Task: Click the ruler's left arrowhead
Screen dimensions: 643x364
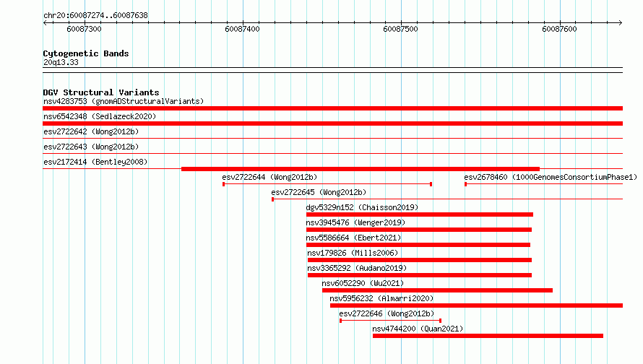Action: pos(45,23)
